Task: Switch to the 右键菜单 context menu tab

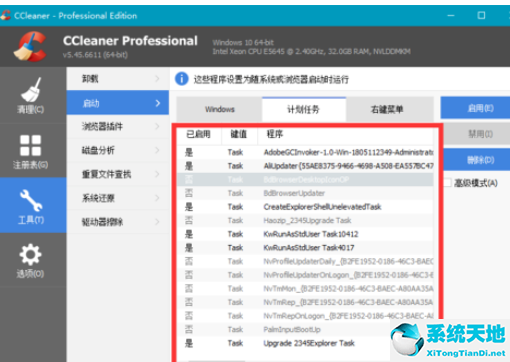Action: [x=390, y=109]
